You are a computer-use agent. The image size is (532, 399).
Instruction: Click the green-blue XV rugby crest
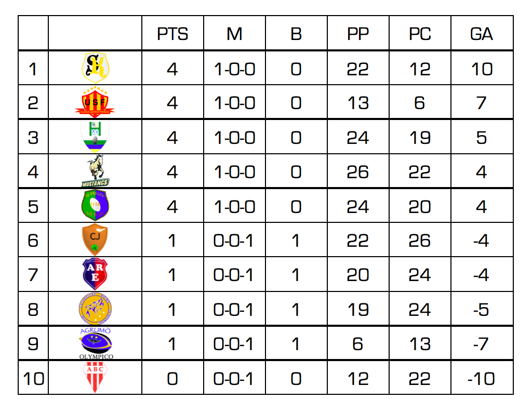95,137
